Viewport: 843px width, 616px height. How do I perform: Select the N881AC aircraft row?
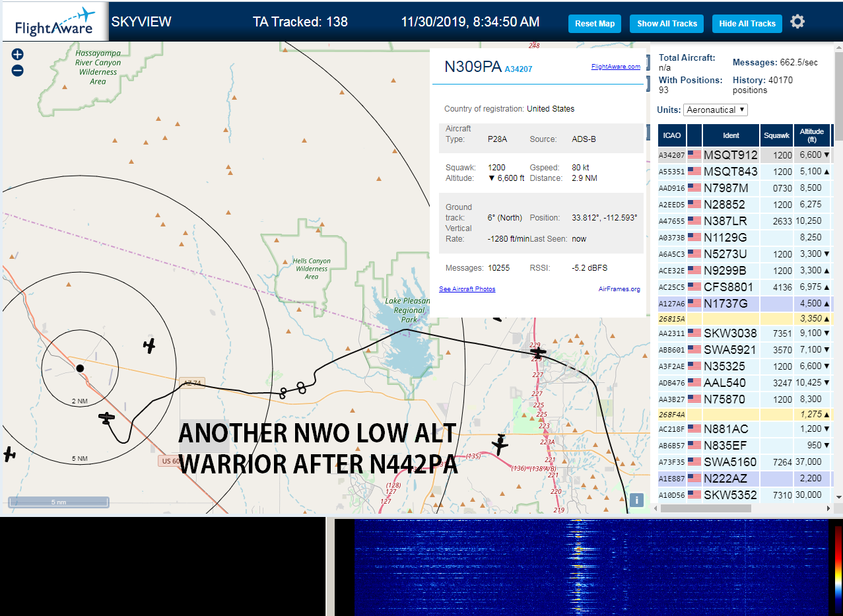tap(745, 428)
